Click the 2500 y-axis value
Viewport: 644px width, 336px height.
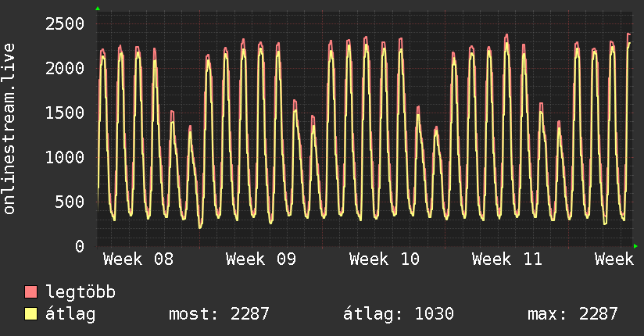pos(65,23)
